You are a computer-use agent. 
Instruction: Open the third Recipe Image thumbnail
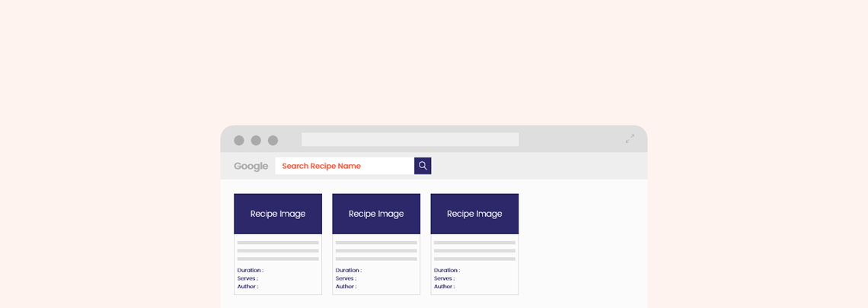click(x=474, y=214)
